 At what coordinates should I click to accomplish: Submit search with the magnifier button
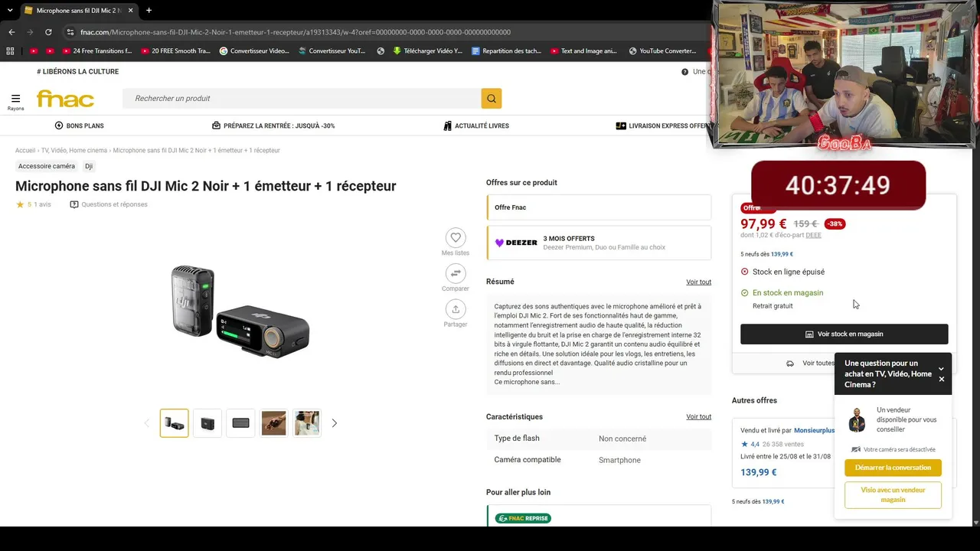click(x=492, y=98)
